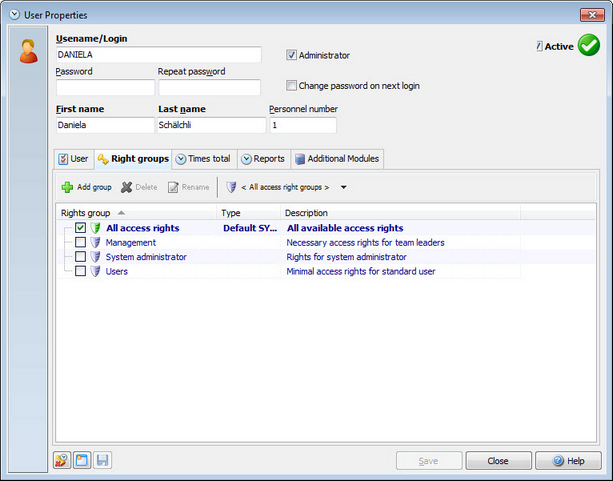Click the Save button
This screenshot has width=613, height=481.
tap(428, 461)
